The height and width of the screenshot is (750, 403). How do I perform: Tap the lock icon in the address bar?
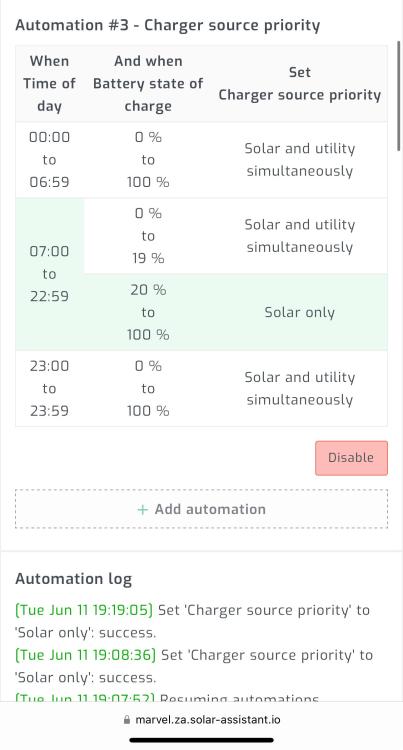pyautogui.click(x=127, y=719)
